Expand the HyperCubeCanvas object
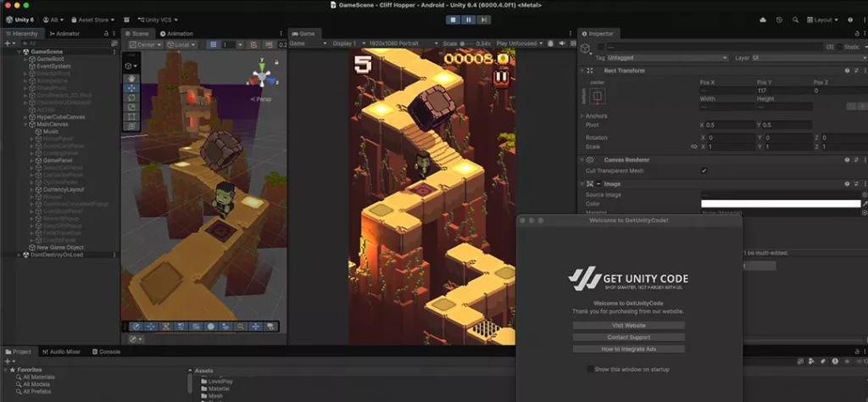This screenshot has width=868, height=402. 25,117
